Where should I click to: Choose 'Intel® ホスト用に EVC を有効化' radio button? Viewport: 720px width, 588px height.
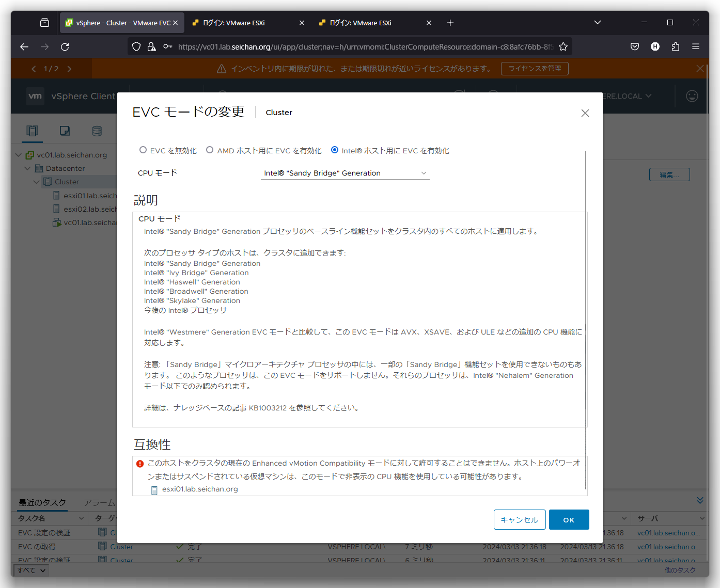click(335, 150)
